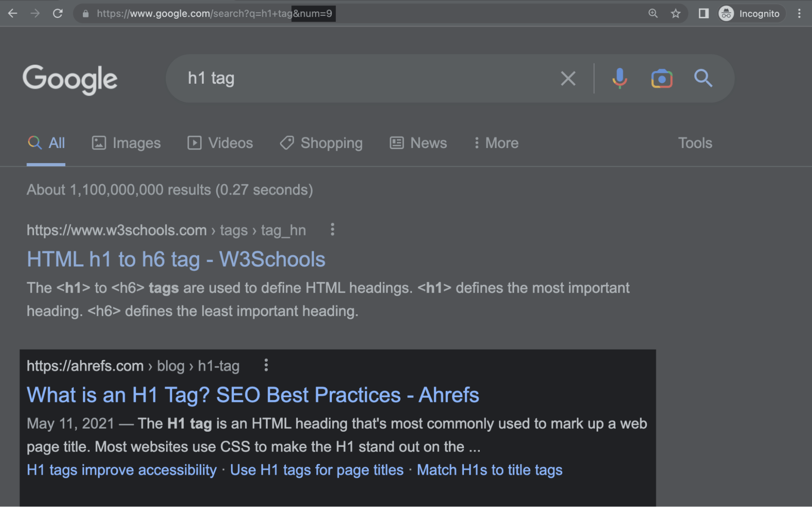Click the browser reload/refresh icon

click(x=56, y=13)
